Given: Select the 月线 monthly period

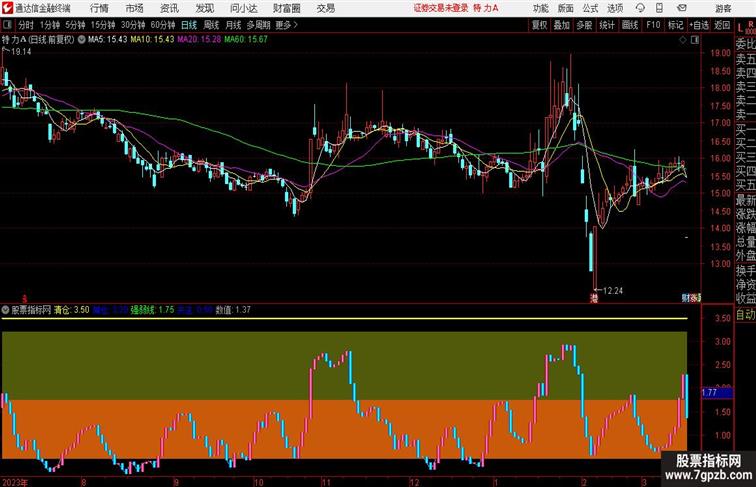Looking at the screenshot, I should point(233,25).
